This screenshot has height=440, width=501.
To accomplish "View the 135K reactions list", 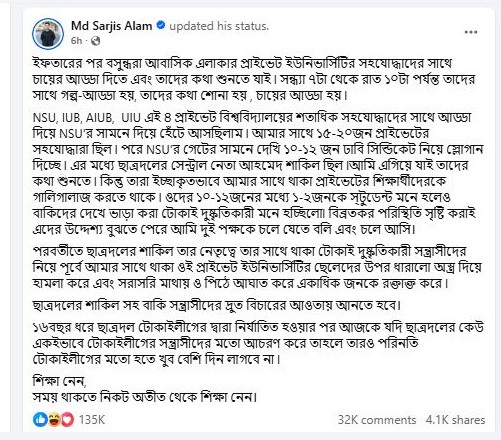I will pyautogui.click(x=92, y=419).
